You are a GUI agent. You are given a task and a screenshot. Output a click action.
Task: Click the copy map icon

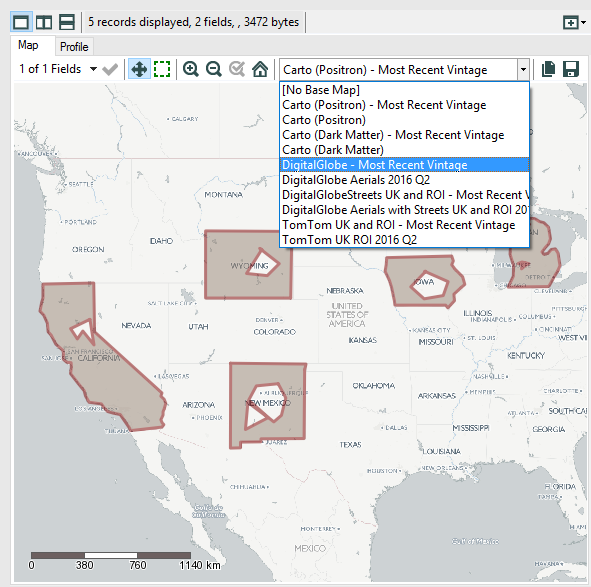coord(548,69)
